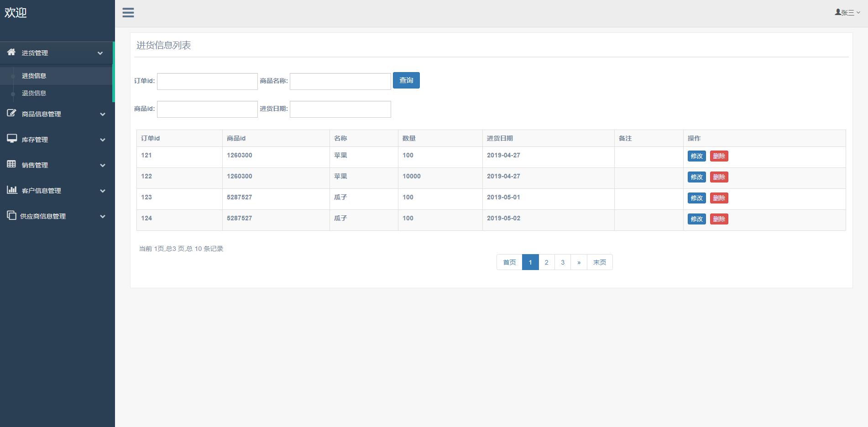
Task: Expand the 库存管理 chevron
Action: coord(103,140)
